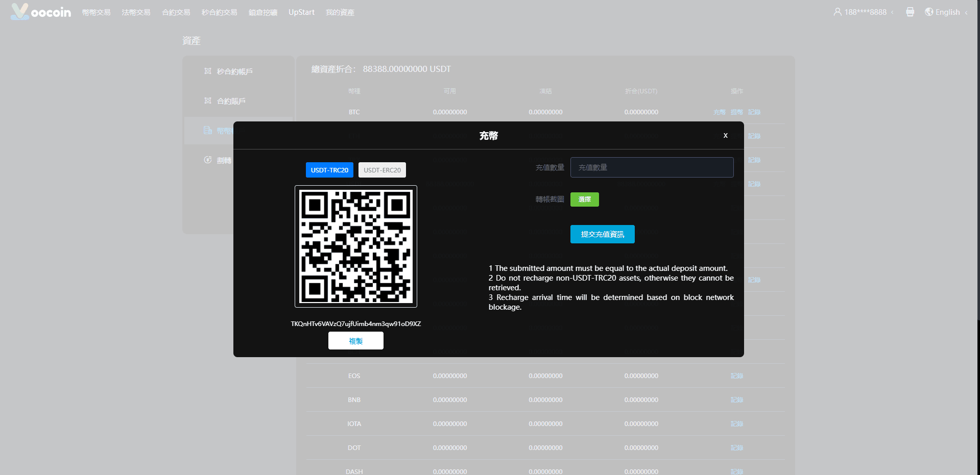Image resolution: width=980 pixels, height=475 pixels.
Task: Focus the 充值數量 amount input field
Action: [652, 167]
